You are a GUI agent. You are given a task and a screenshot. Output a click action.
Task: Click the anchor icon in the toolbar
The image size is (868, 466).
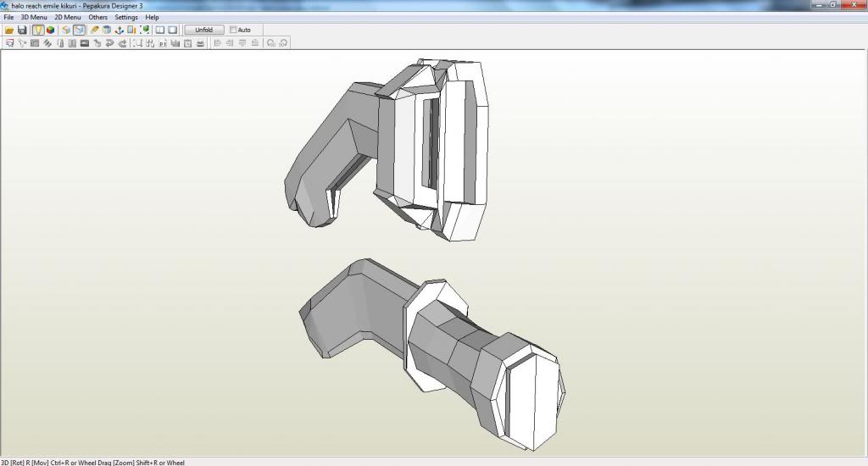(119, 30)
